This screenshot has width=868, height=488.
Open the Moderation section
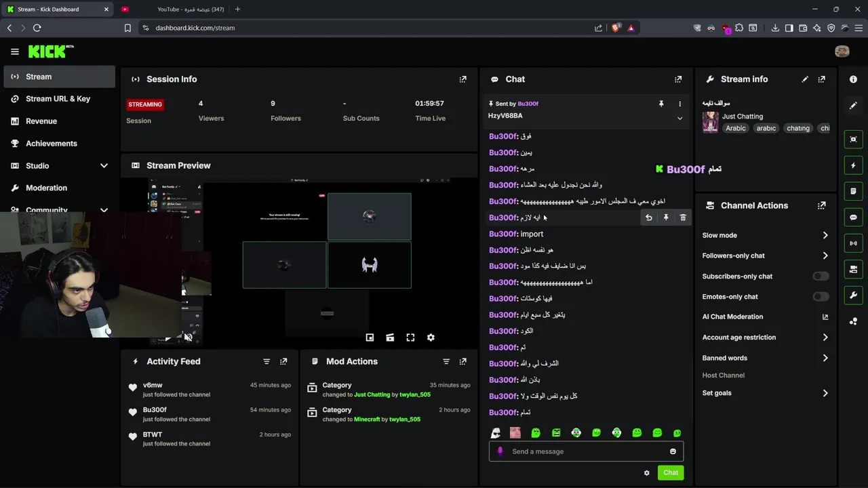(x=59, y=188)
